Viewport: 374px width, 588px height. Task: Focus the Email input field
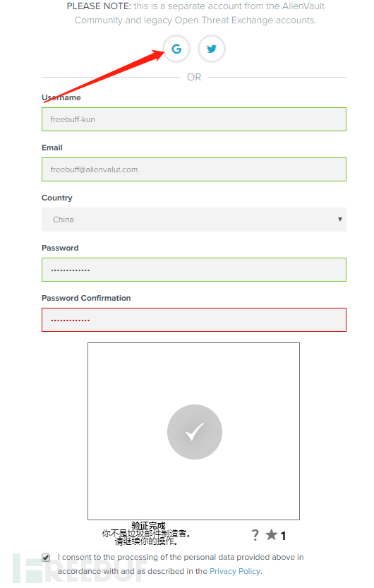pos(194,169)
